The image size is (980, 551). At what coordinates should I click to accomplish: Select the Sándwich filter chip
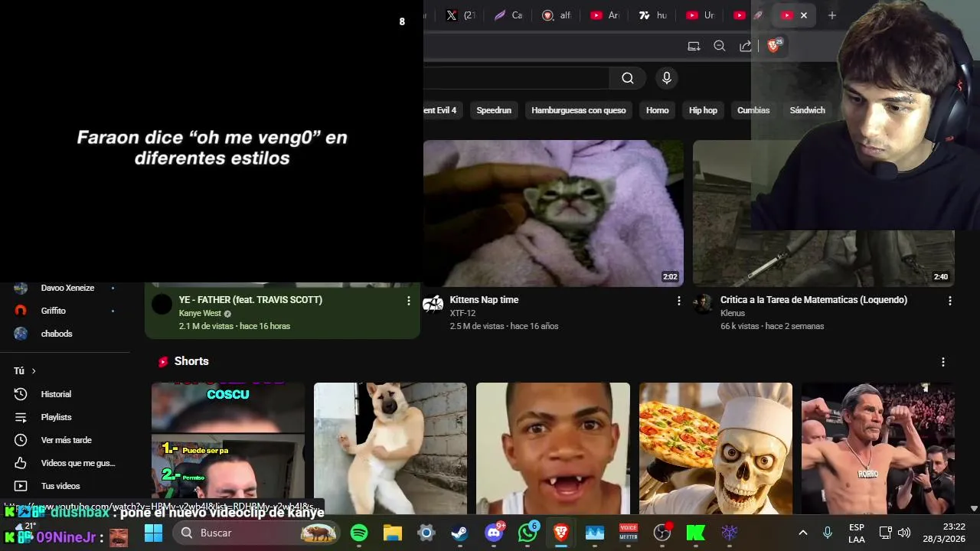(808, 110)
